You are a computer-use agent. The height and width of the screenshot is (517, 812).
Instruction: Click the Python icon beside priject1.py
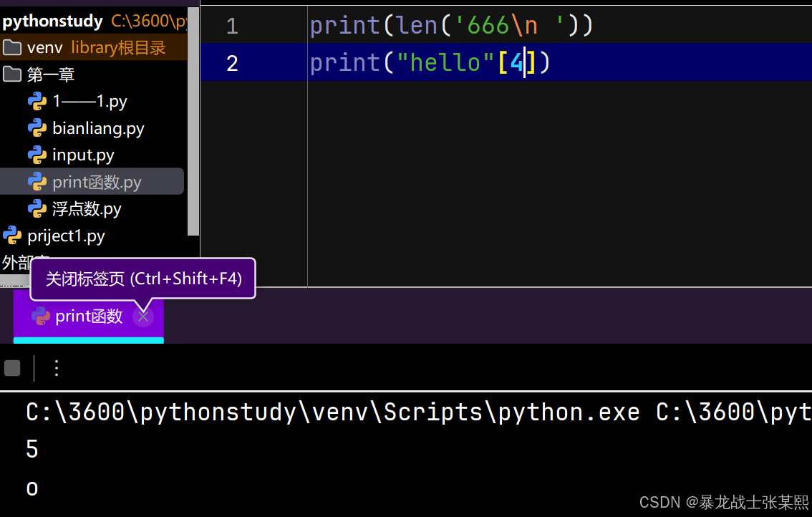(x=12, y=236)
